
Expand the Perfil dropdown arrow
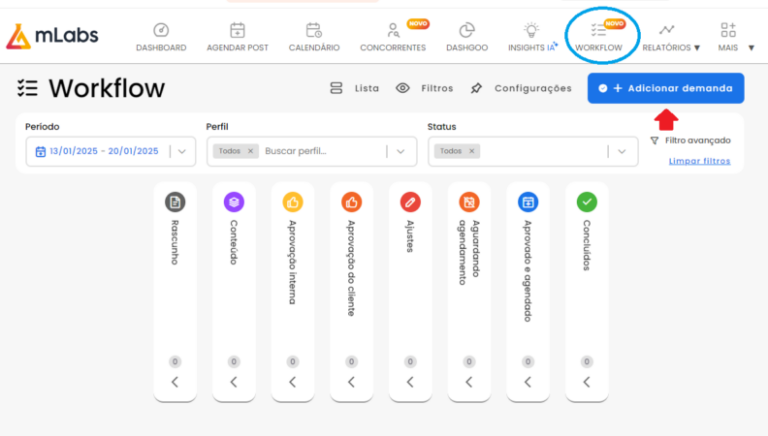coord(401,151)
